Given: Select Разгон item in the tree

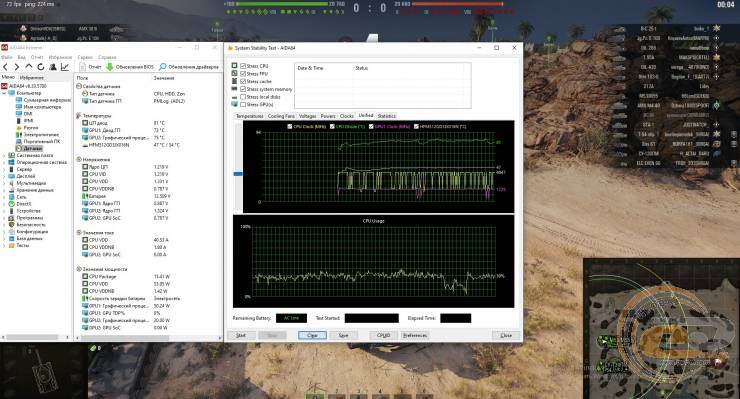Looking at the screenshot, I should click(x=27, y=127).
